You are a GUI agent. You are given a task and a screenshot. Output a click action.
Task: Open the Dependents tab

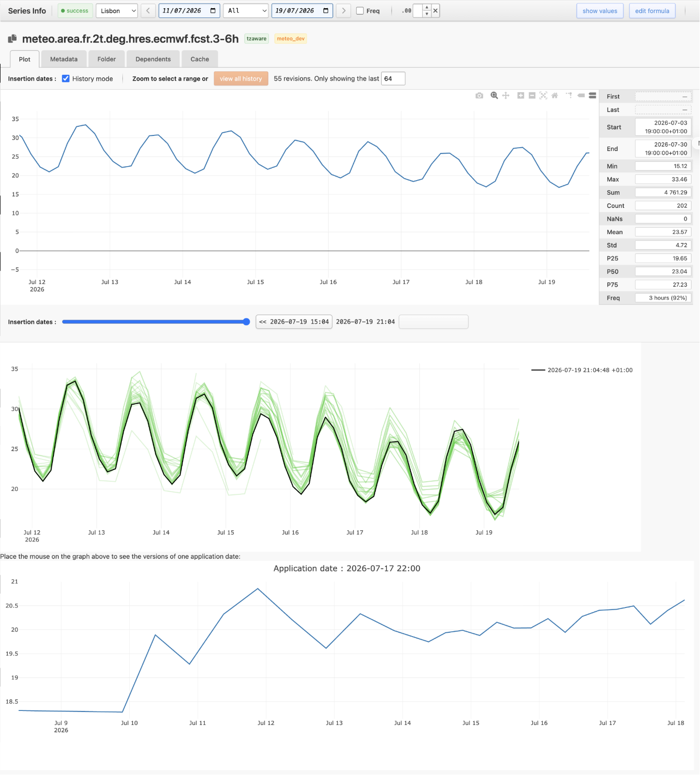[153, 59]
